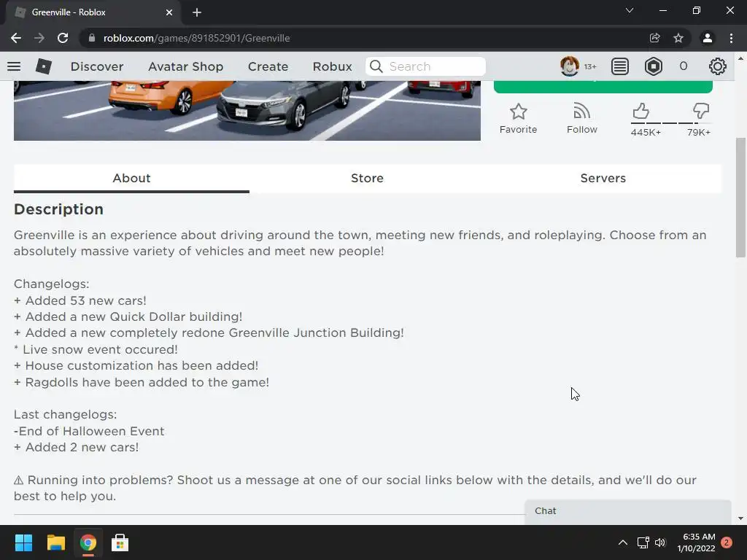The height and width of the screenshot is (560, 747).
Task: Go back using the browser back arrow
Action: tap(16, 38)
